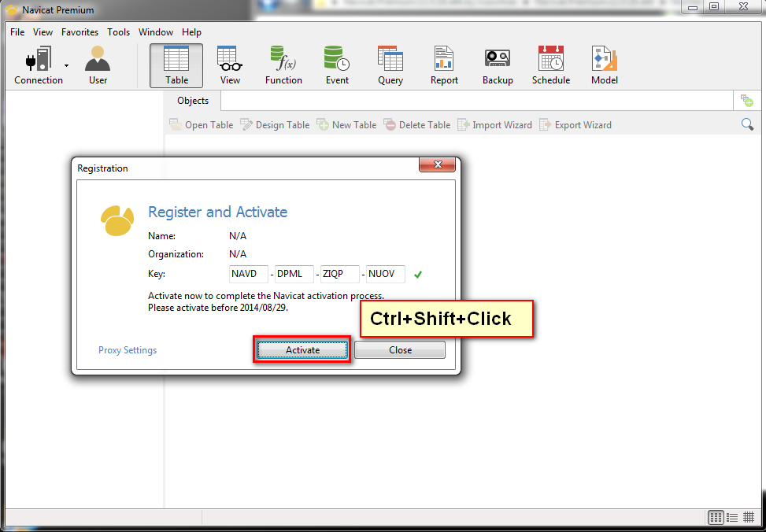Viewport: 766px width, 532px height.
Task: Switch to icon view in status bar
Action: (x=716, y=517)
